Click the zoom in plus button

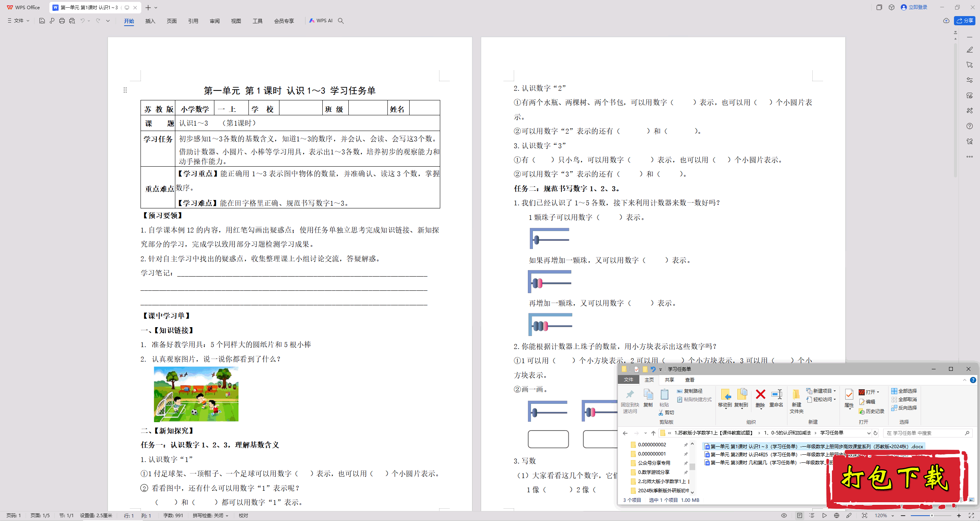tap(959, 516)
